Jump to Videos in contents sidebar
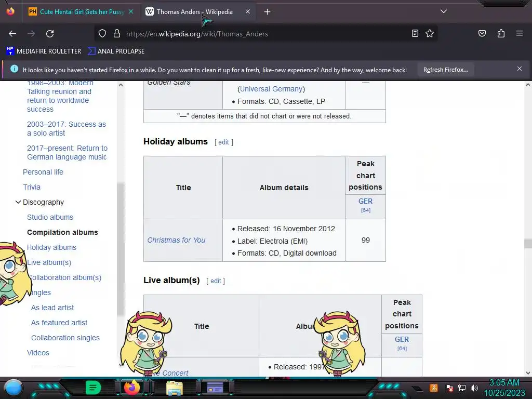532x399 pixels. [38, 353]
